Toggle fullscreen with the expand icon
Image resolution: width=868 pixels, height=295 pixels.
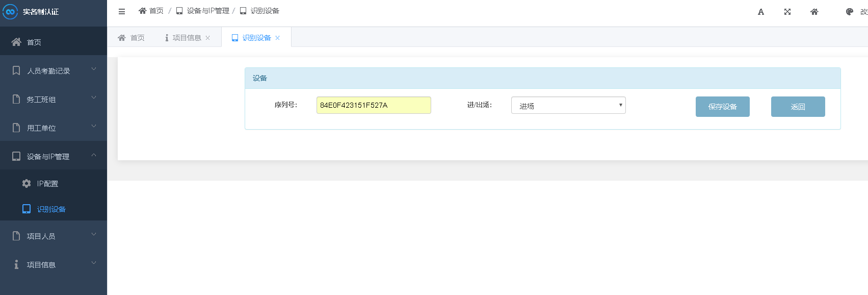point(787,12)
